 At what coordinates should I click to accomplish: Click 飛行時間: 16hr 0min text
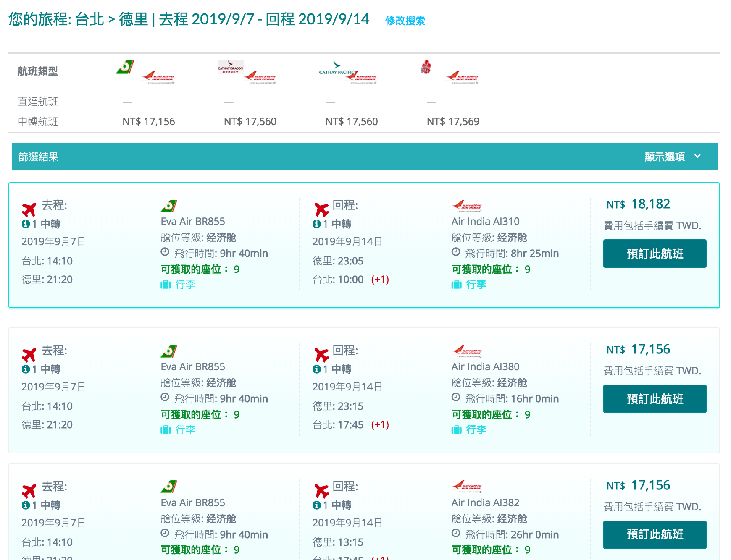(512, 399)
